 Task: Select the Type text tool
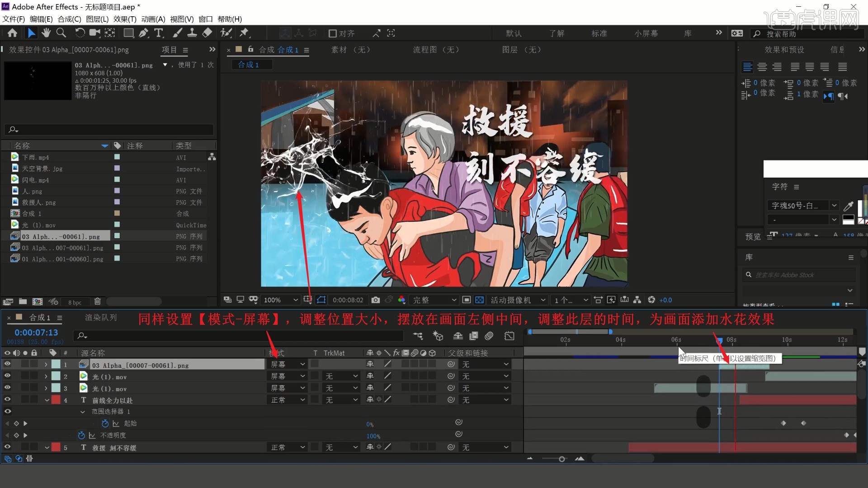coord(159,33)
